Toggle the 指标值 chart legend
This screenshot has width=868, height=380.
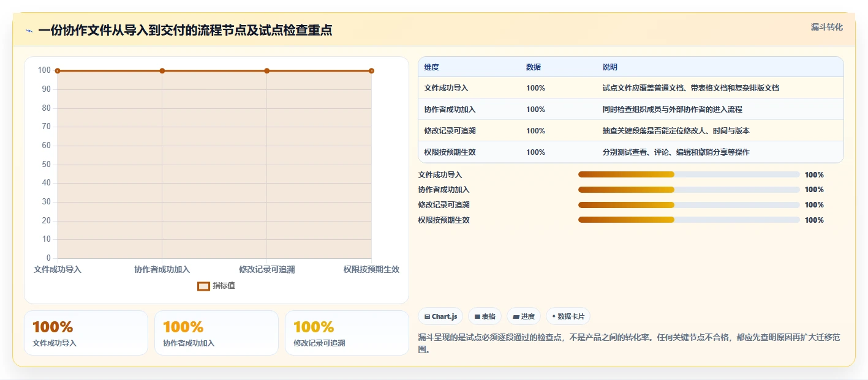tap(216, 286)
